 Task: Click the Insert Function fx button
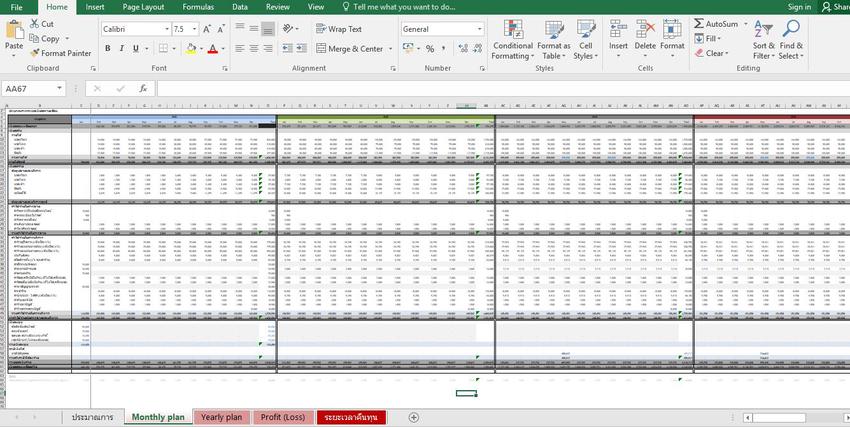pyautogui.click(x=143, y=88)
